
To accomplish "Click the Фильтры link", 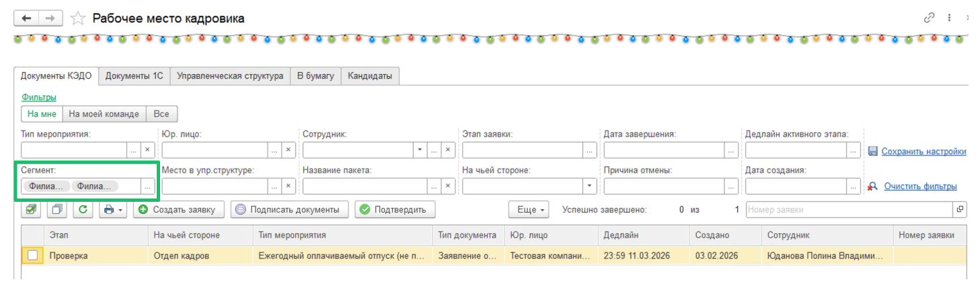I will [39, 98].
